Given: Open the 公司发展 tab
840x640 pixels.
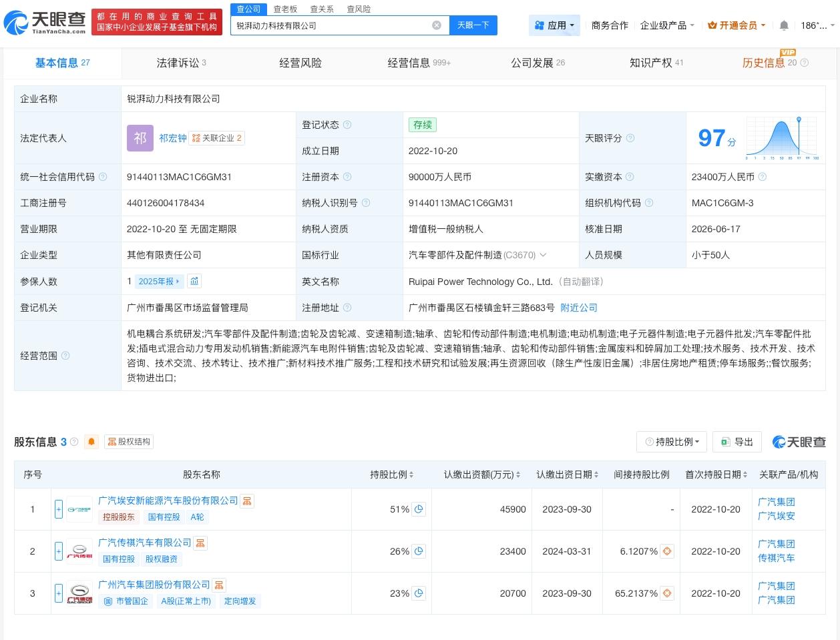Looking at the screenshot, I should [x=538, y=63].
